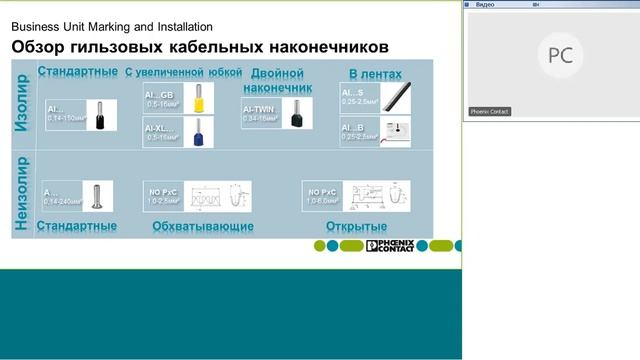The height and width of the screenshot is (360, 640).
Task: Click the AI...B reel ferrule image
Action: pyautogui.click(x=396, y=132)
